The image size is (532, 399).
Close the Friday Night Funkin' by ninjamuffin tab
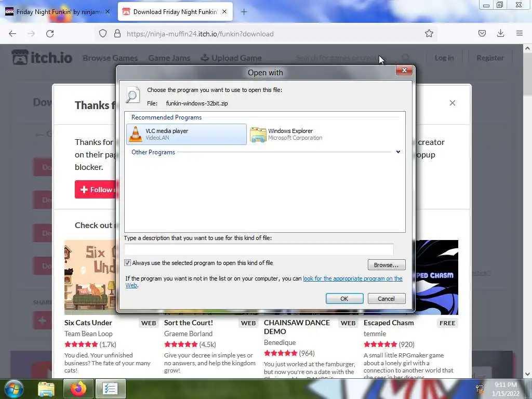coord(107,11)
